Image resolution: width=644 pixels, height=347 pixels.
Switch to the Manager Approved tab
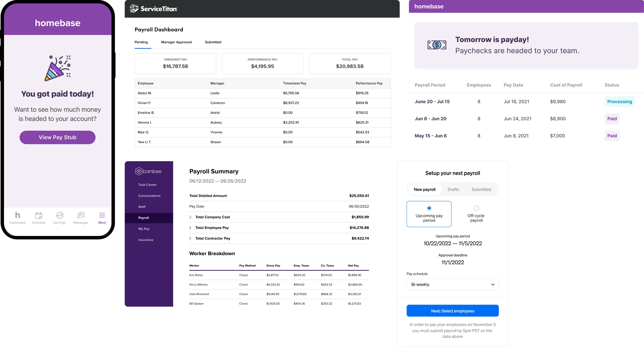176,42
